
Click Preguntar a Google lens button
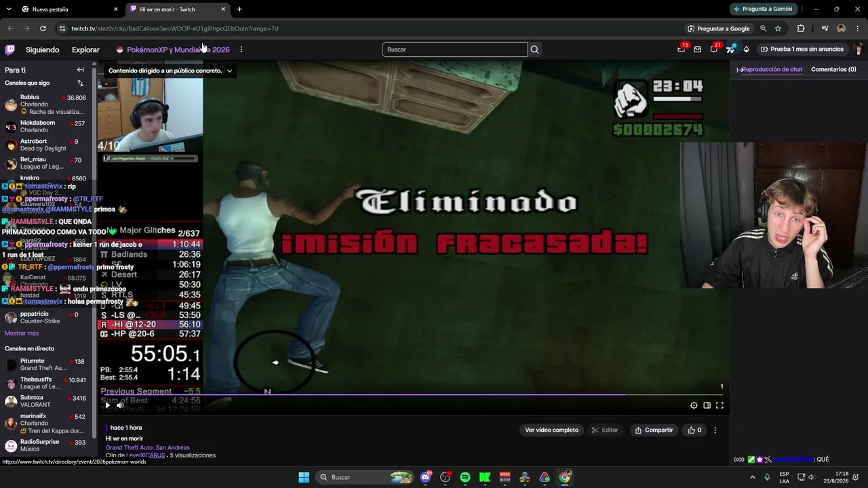click(x=719, y=28)
